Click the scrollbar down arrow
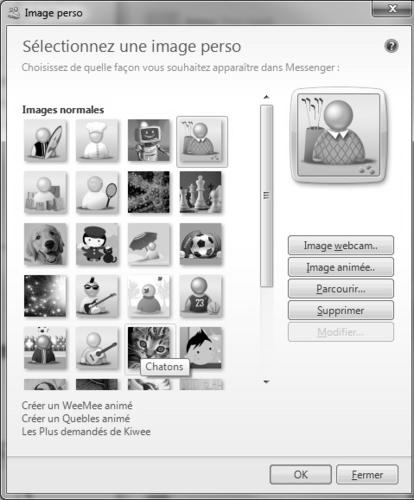The height and width of the screenshot is (500, 414). coord(266,382)
